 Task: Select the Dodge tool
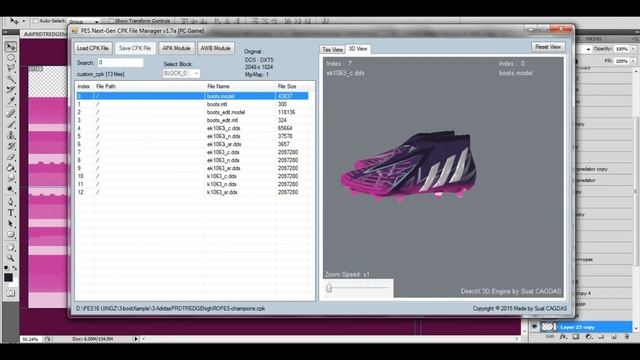pyautogui.click(x=11, y=189)
